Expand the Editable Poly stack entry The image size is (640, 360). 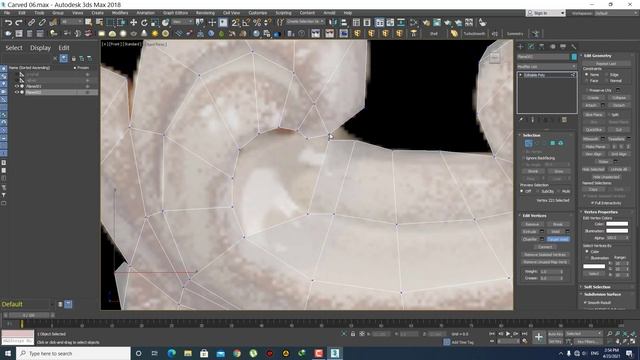pyautogui.click(x=520, y=75)
